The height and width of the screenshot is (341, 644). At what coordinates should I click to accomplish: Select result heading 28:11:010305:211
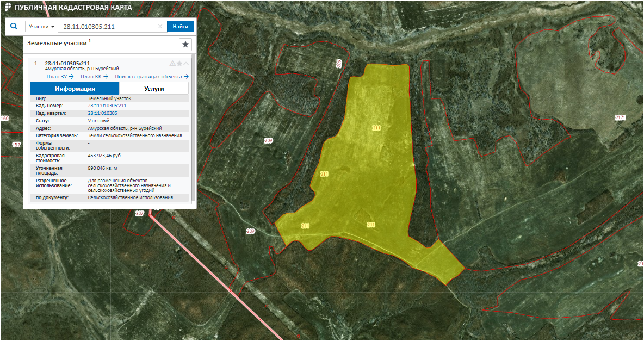point(67,63)
